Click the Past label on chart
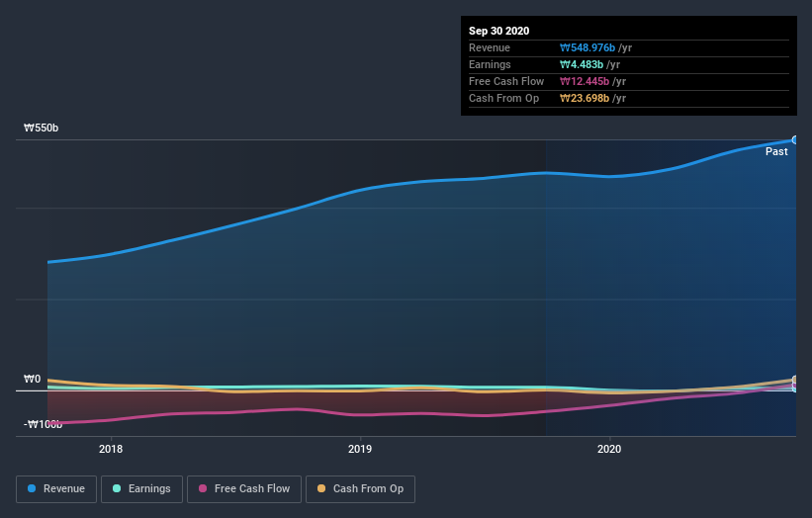Viewport: 812px width, 518px height. (x=776, y=151)
